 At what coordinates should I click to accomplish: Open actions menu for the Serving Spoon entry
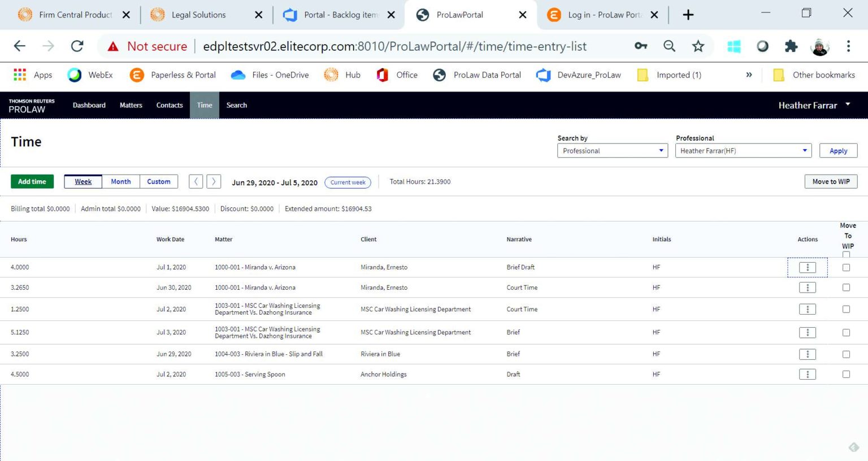[x=807, y=373]
